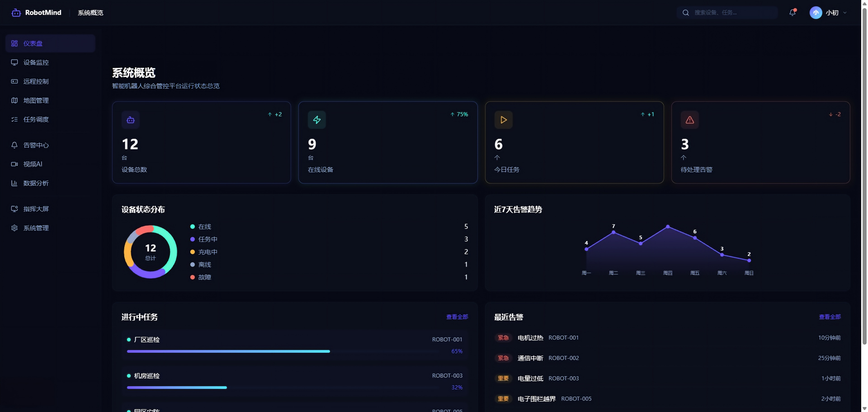The width and height of the screenshot is (868, 412).
Task: Open the 仪表盘 menu item
Action: [x=50, y=43]
